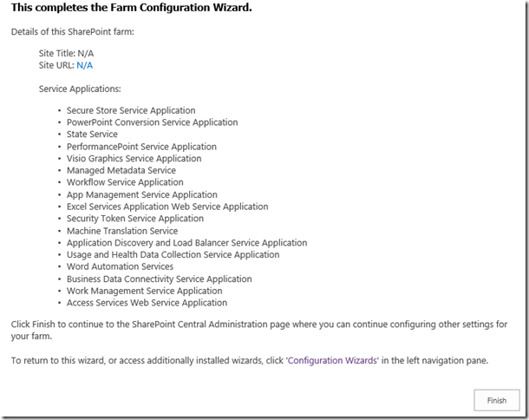This screenshot has height=420, width=529.
Task: Select the Managed Metadata Service entry
Action: pos(121,171)
